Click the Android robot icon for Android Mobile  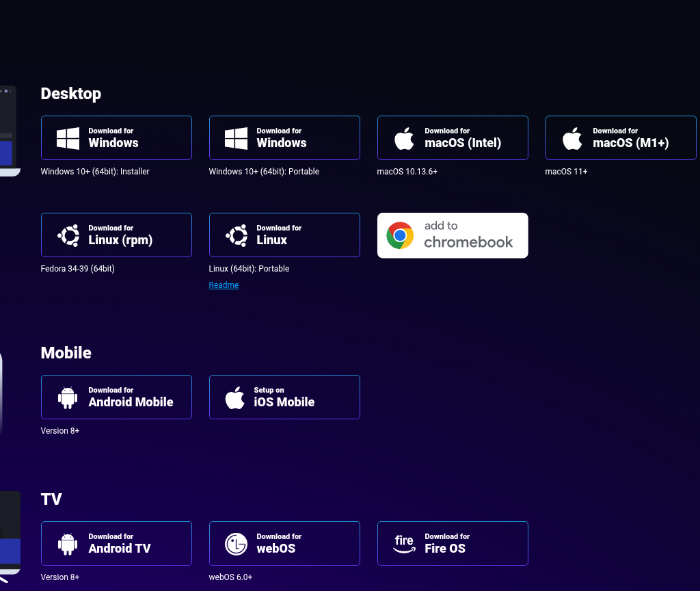(68, 397)
